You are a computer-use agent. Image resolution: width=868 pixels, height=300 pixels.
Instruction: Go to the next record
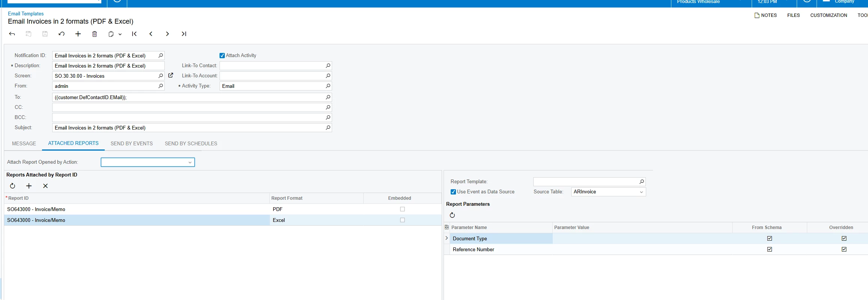tap(167, 34)
